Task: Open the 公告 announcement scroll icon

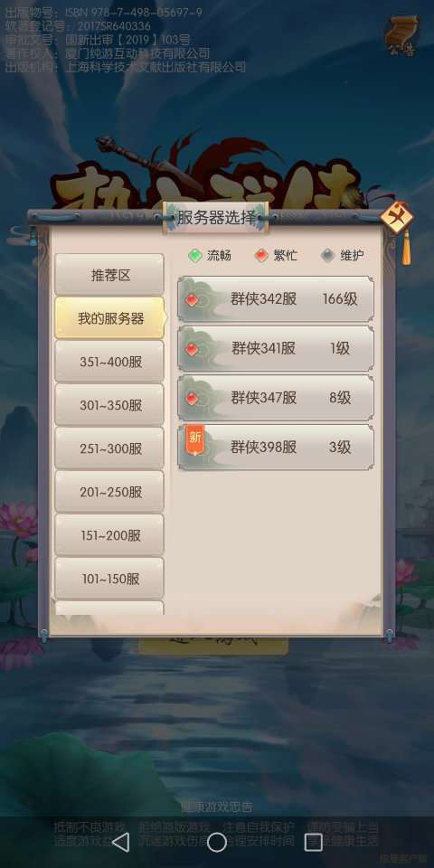Action: [x=402, y=36]
